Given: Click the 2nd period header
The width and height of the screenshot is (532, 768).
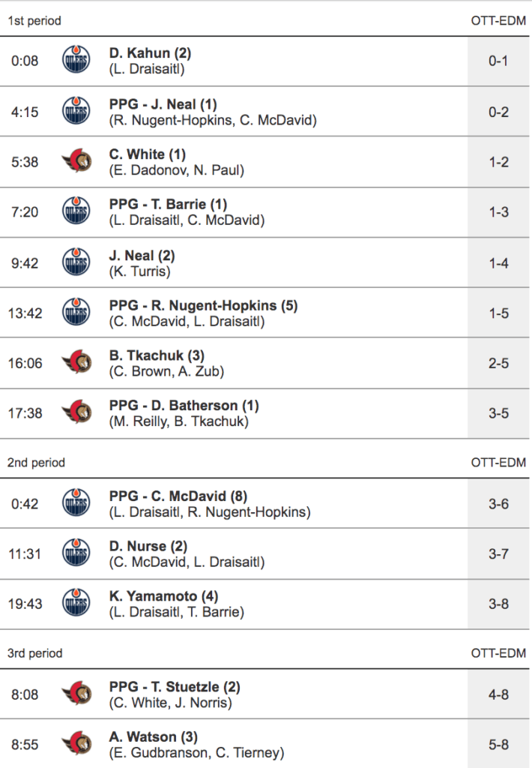Looking at the screenshot, I should point(36,463).
